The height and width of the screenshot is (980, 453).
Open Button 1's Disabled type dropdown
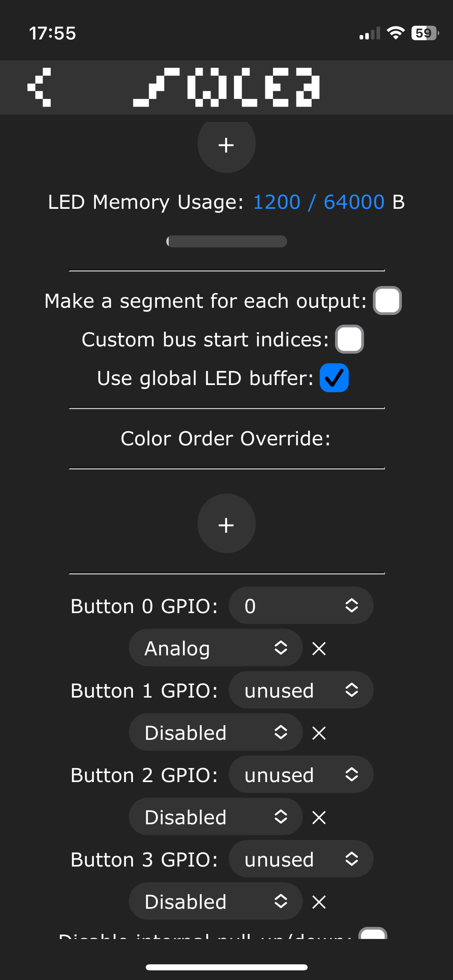(x=215, y=732)
